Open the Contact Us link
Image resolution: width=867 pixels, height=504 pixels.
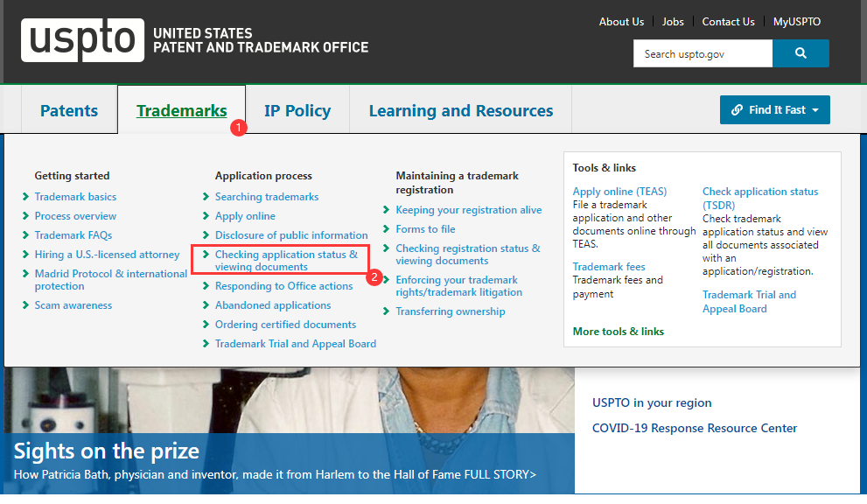tap(728, 22)
